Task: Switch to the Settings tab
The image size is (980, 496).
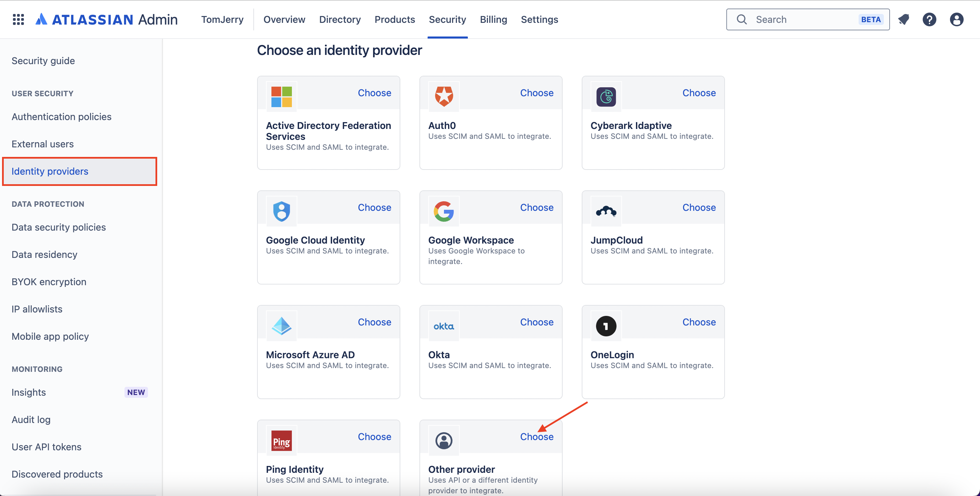Action: click(539, 19)
